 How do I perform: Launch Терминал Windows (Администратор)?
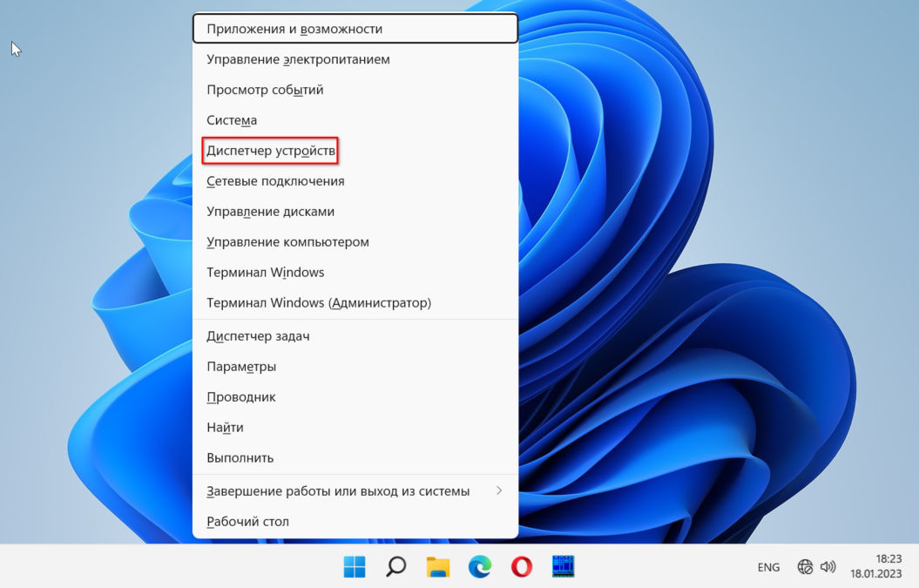pos(355,303)
